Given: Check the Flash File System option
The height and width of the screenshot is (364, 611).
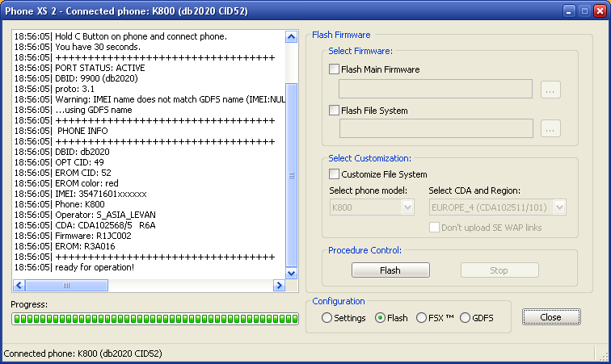Looking at the screenshot, I should coord(335,110).
